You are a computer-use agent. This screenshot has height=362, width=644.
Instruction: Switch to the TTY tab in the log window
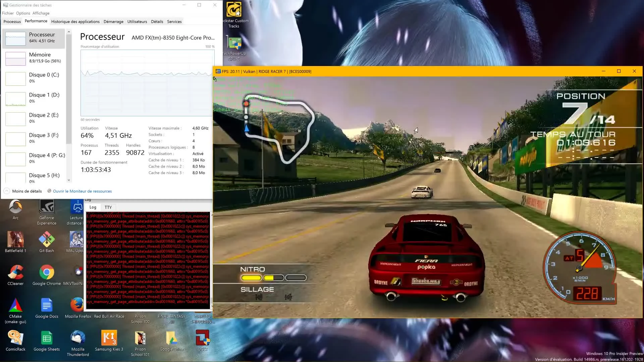pyautogui.click(x=108, y=207)
